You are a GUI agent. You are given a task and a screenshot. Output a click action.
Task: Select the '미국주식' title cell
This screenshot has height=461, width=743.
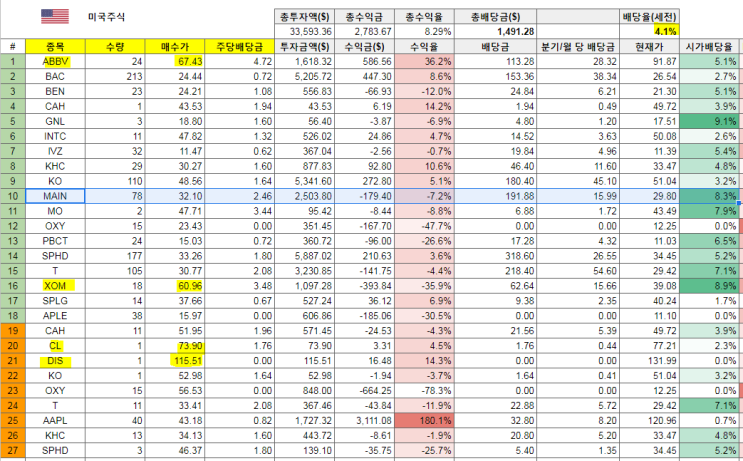point(107,17)
